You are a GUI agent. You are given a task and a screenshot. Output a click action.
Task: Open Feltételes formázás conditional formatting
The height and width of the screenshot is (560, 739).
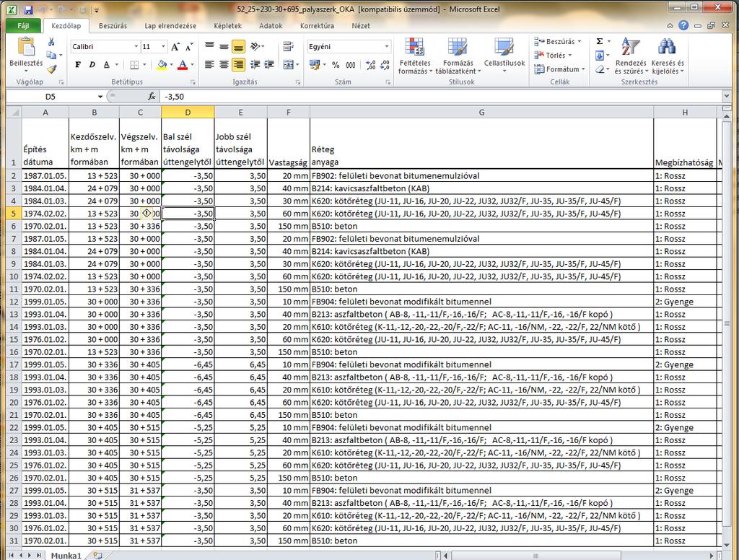tap(415, 56)
